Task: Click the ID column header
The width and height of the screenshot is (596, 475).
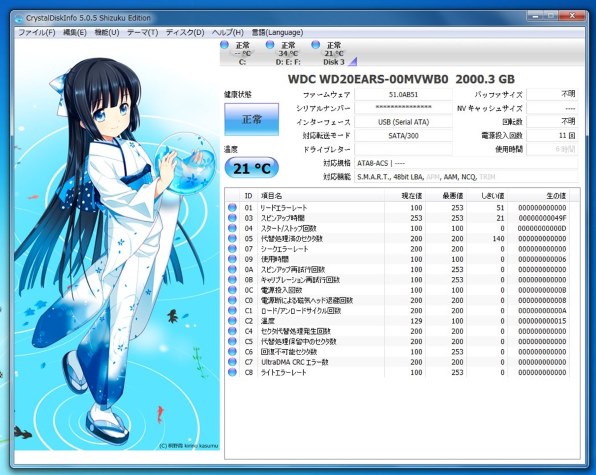Action: (248, 196)
